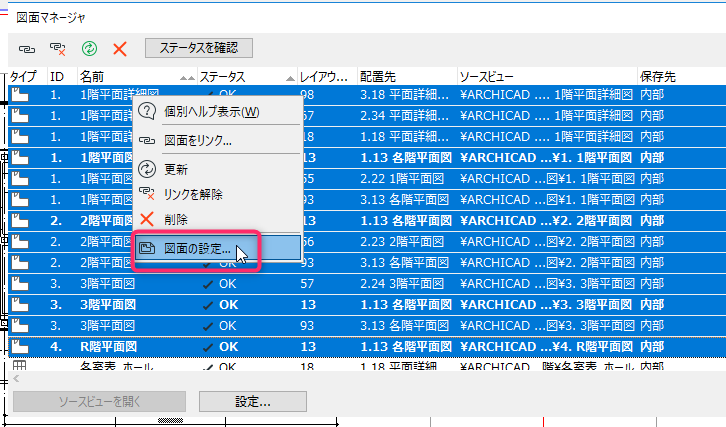Image resolution: width=726 pixels, height=427 pixels.
Task: Select the drawing type icon of R階平面図 row
Action: tap(20, 347)
